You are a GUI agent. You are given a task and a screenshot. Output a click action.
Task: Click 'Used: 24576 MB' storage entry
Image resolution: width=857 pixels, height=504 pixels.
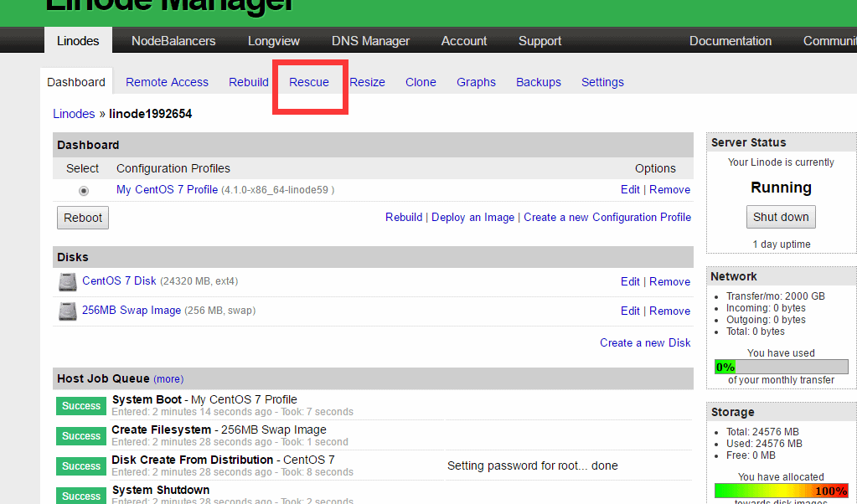coord(764,444)
